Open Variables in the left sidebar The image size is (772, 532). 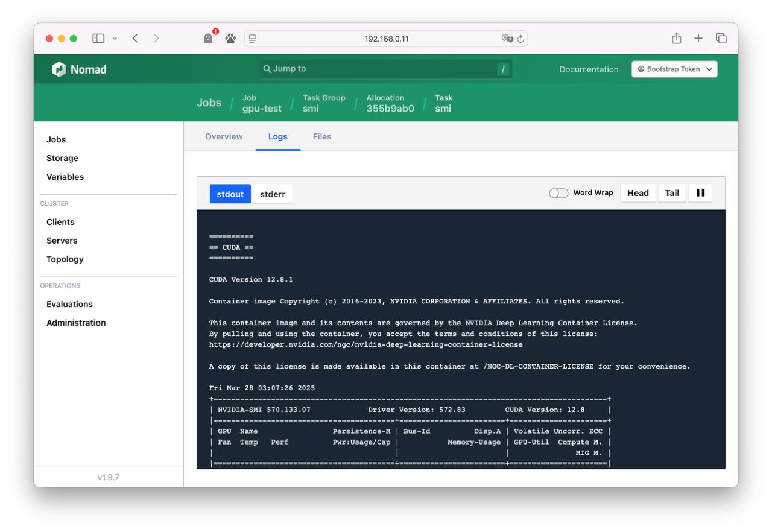pos(65,177)
